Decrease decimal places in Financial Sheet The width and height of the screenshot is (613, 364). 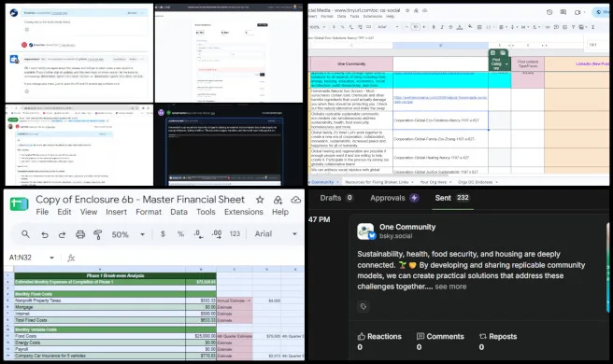198,233
